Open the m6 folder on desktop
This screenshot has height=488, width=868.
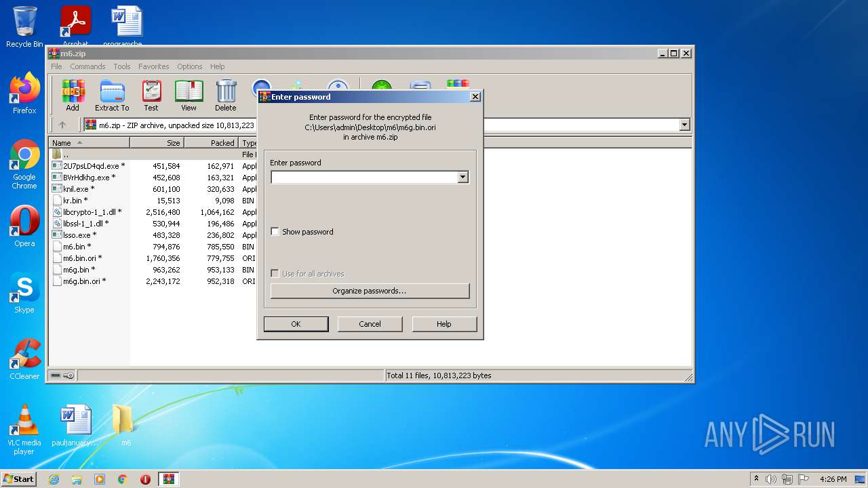(125, 426)
